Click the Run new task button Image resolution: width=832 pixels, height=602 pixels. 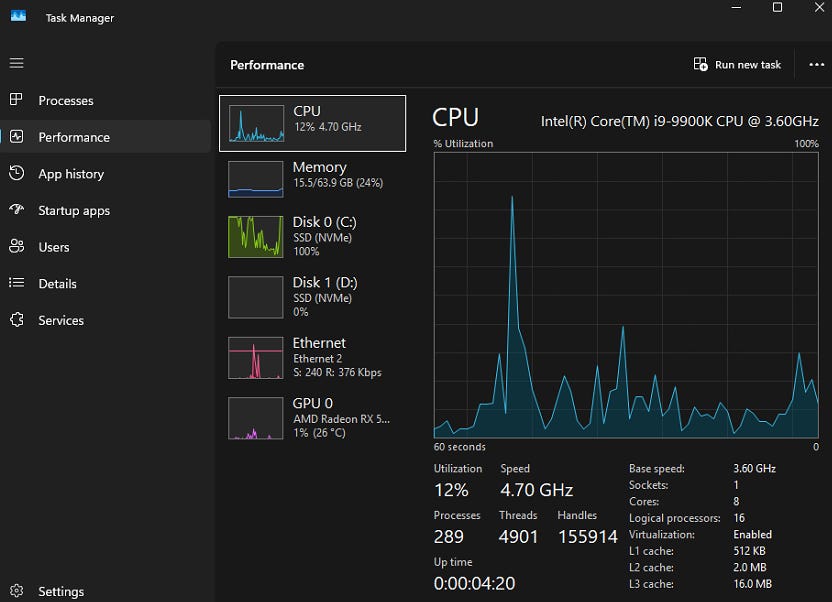pyautogui.click(x=737, y=65)
